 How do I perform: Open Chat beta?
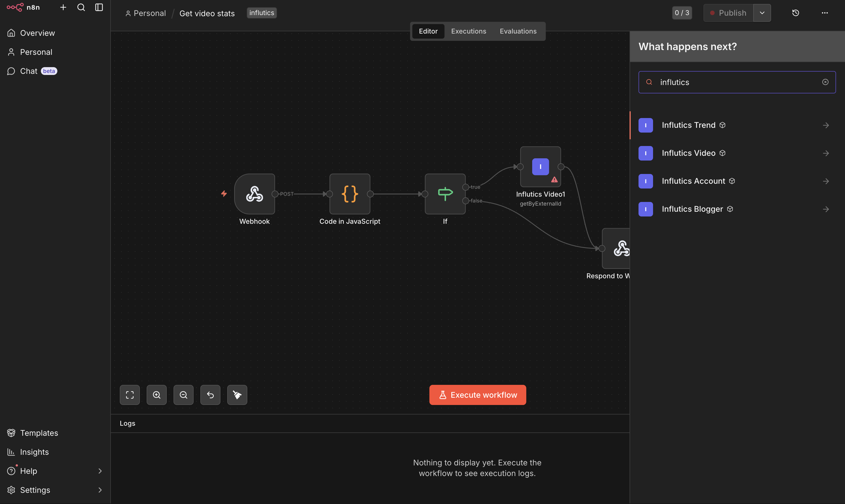pyautogui.click(x=55, y=71)
